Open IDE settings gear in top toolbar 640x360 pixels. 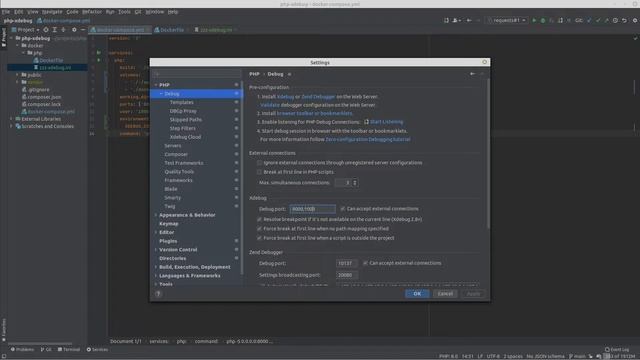635,20
